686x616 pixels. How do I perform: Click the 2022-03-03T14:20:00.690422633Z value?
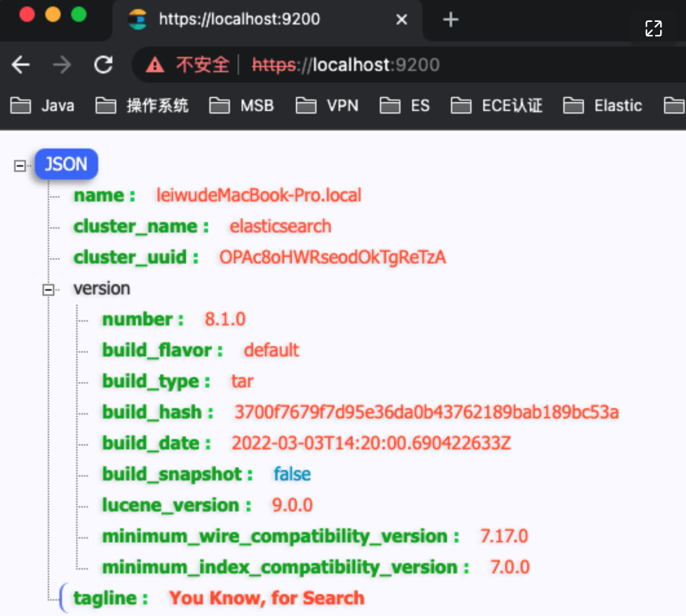(371, 444)
